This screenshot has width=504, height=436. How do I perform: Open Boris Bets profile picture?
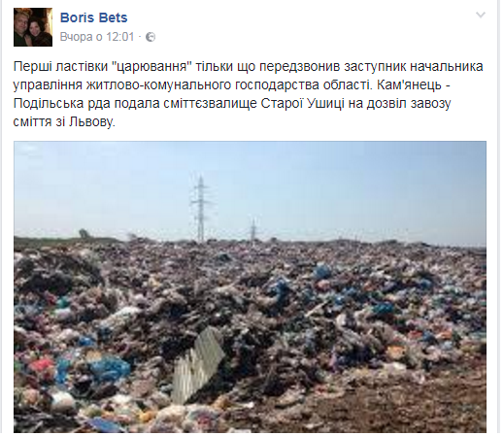click(x=33, y=27)
